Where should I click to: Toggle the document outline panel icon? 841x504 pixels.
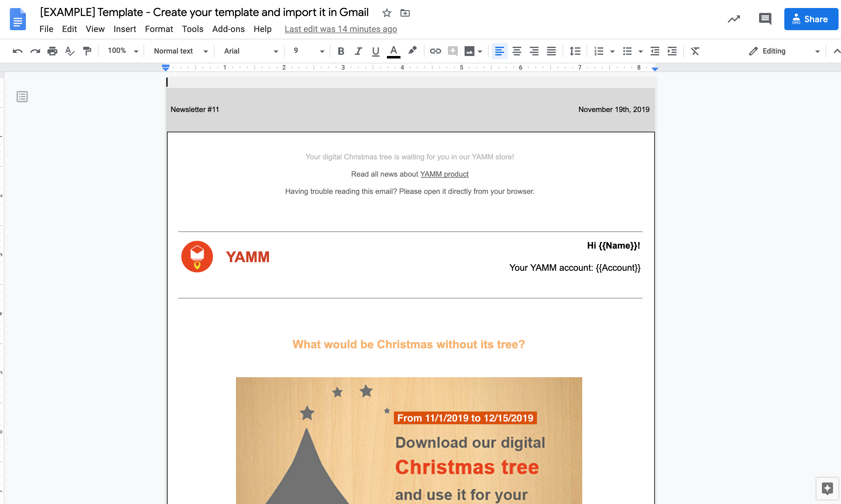click(x=22, y=97)
